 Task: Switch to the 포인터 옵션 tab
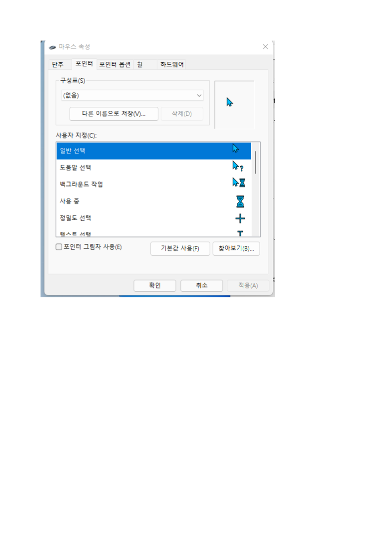pos(115,64)
